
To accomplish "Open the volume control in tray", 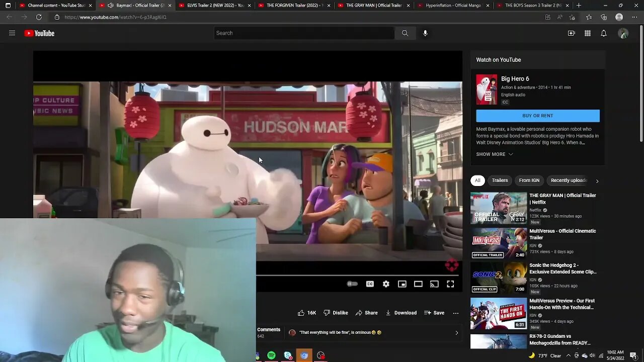I will click(592, 355).
